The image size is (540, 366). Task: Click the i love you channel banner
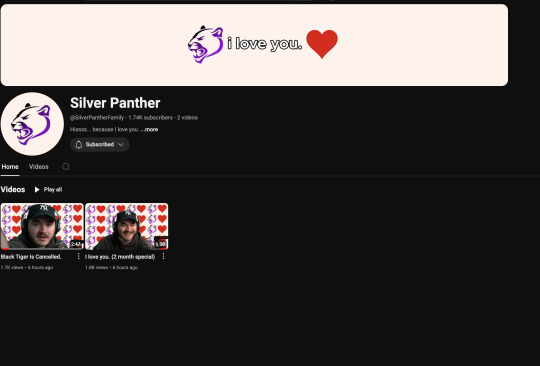(254, 45)
